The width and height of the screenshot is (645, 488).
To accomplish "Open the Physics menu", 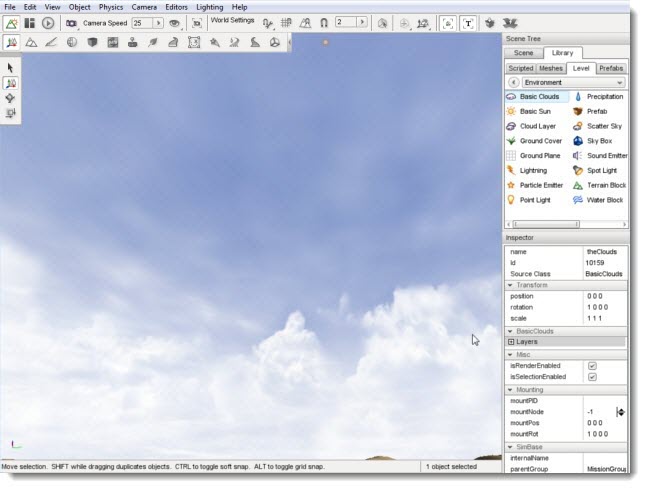I will tap(111, 7).
